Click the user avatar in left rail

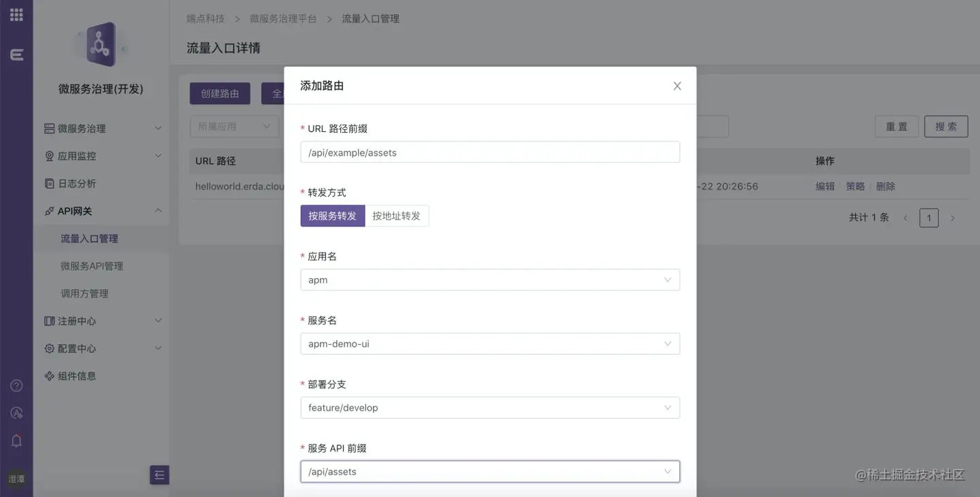coord(16,479)
